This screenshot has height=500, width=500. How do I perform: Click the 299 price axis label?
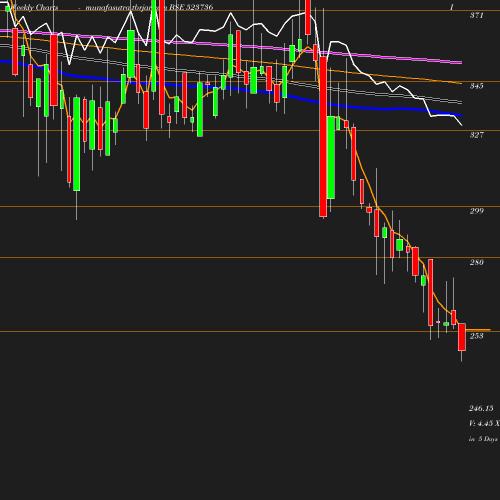(476, 211)
